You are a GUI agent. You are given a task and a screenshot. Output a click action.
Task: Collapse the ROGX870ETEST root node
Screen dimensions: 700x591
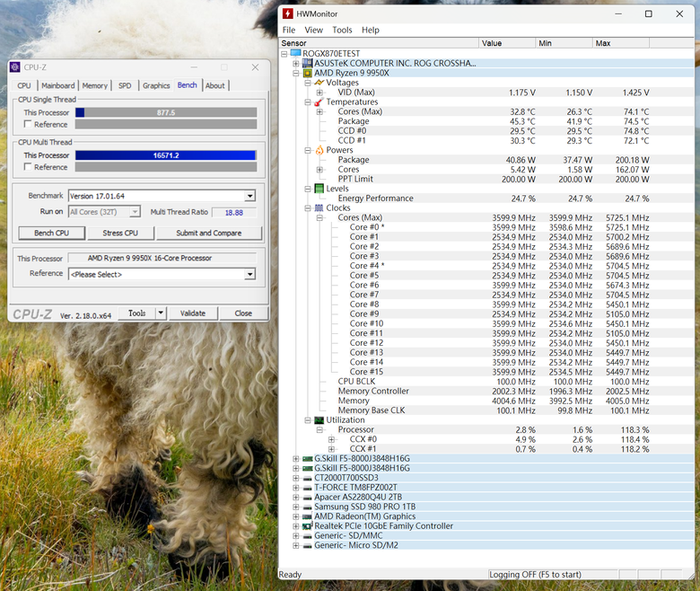pyautogui.click(x=284, y=54)
